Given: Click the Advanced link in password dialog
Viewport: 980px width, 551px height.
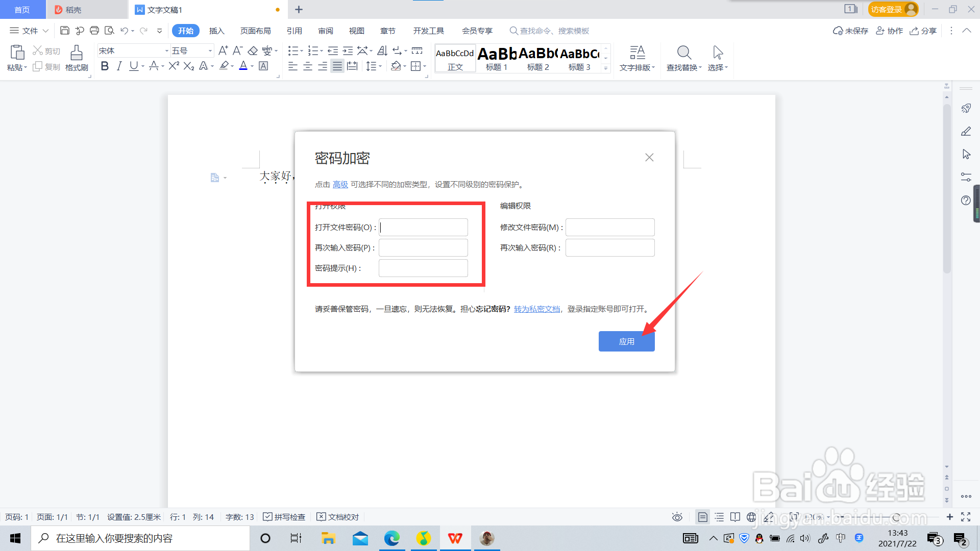Looking at the screenshot, I should [340, 184].
